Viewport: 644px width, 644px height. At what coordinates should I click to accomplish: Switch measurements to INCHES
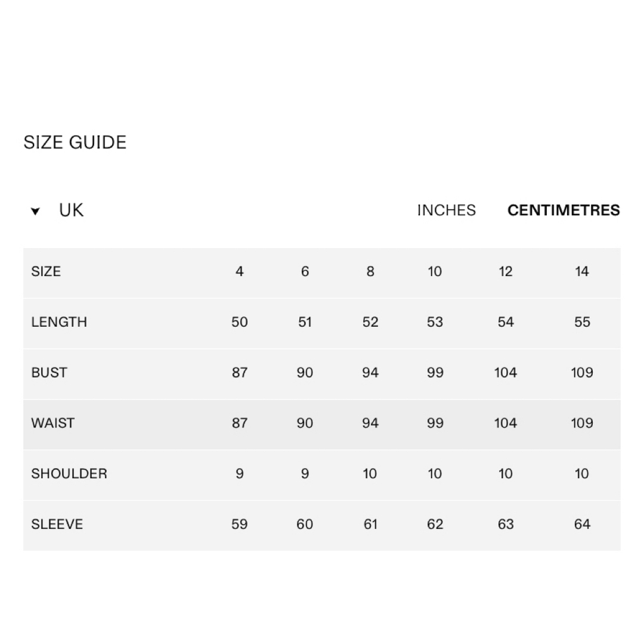447,210
